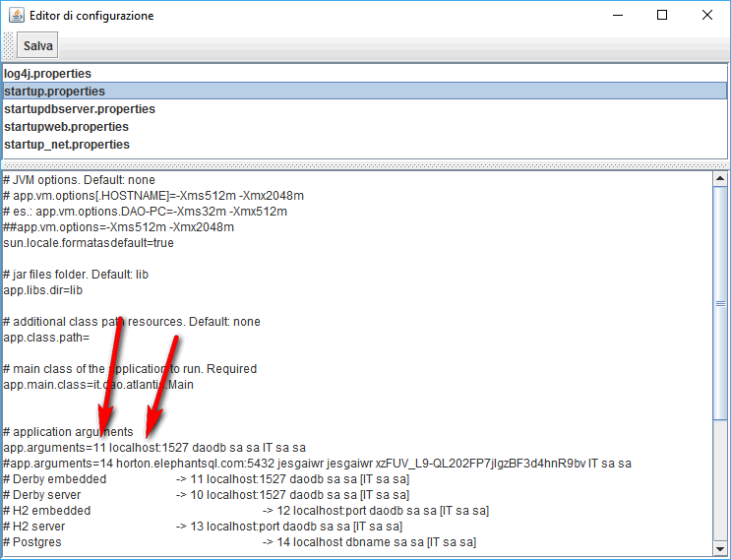Place cursor in the app.arguments=11 localhost line
Viewport: 731px width, 560px height.
(154, 448)
